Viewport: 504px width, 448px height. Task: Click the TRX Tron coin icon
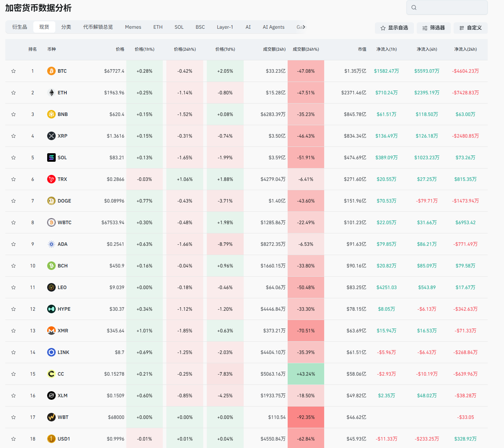(x=51, y=179)
